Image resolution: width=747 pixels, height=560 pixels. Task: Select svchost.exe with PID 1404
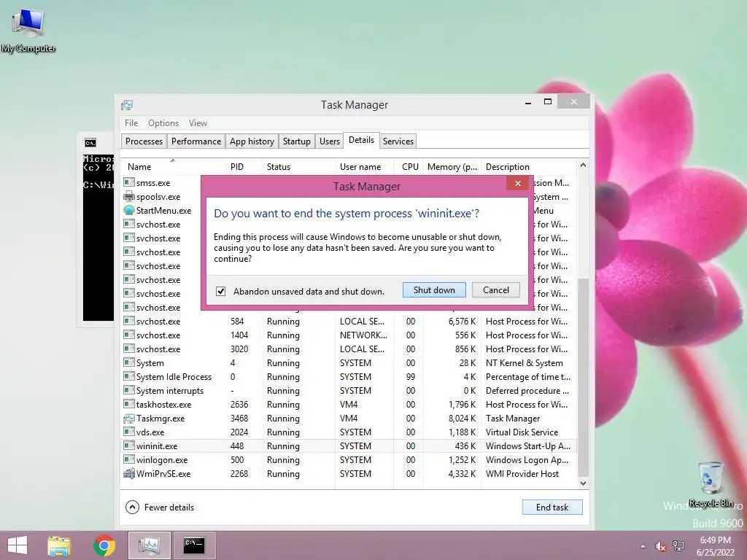click(x=348, y=335)
